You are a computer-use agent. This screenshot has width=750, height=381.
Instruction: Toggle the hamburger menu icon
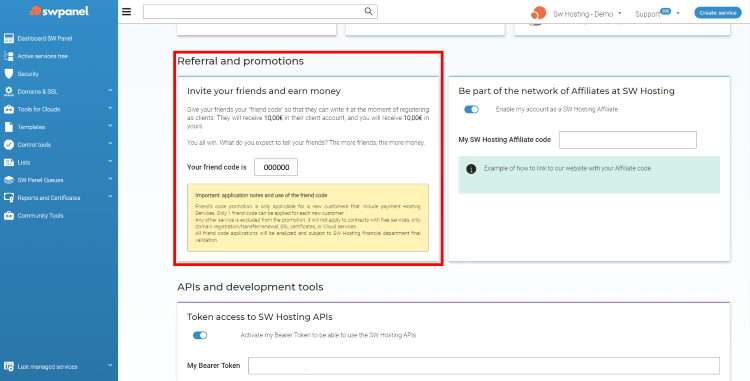coord(126,11)
